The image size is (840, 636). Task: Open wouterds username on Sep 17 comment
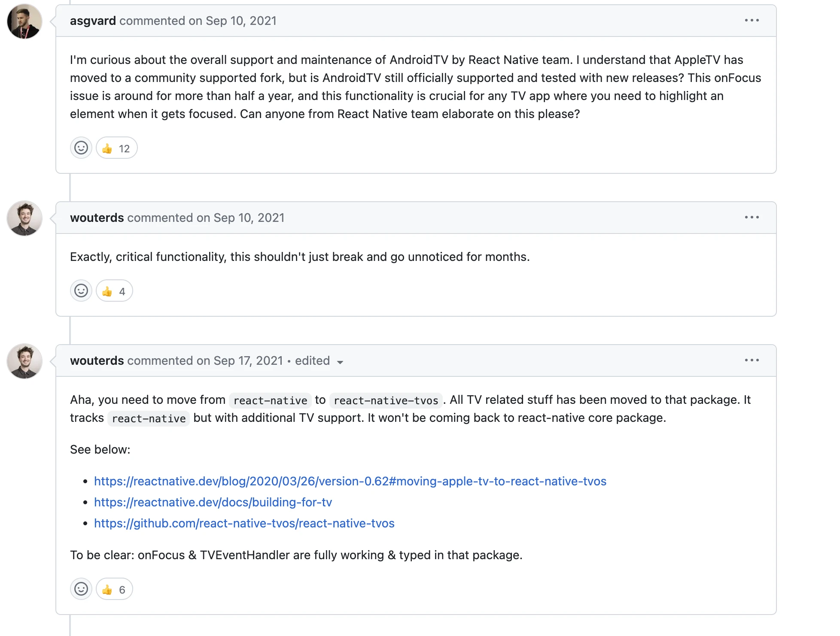coord(97,360)
